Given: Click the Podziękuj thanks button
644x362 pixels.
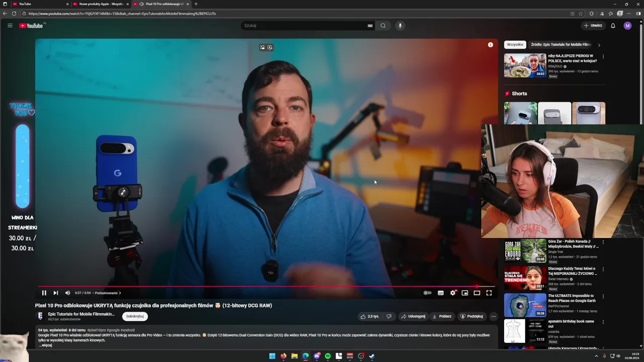Looking at the screenshot, I should pos(471,316).
